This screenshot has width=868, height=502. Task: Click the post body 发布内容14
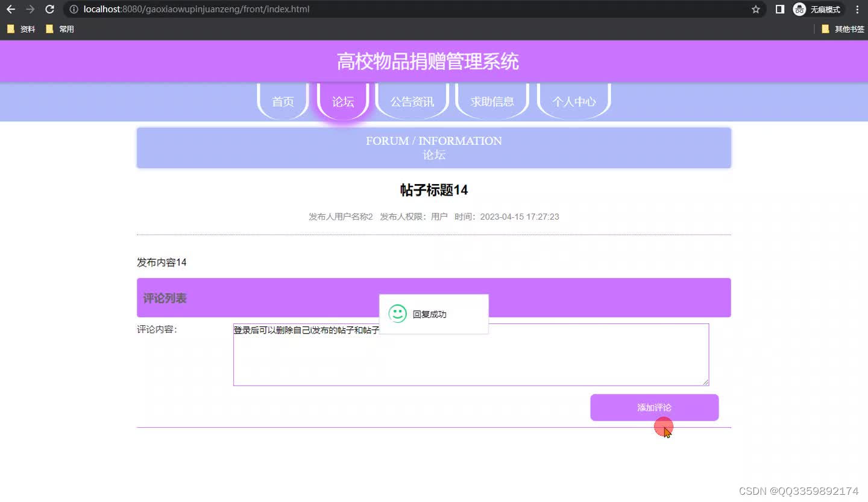tap(162, 262)
